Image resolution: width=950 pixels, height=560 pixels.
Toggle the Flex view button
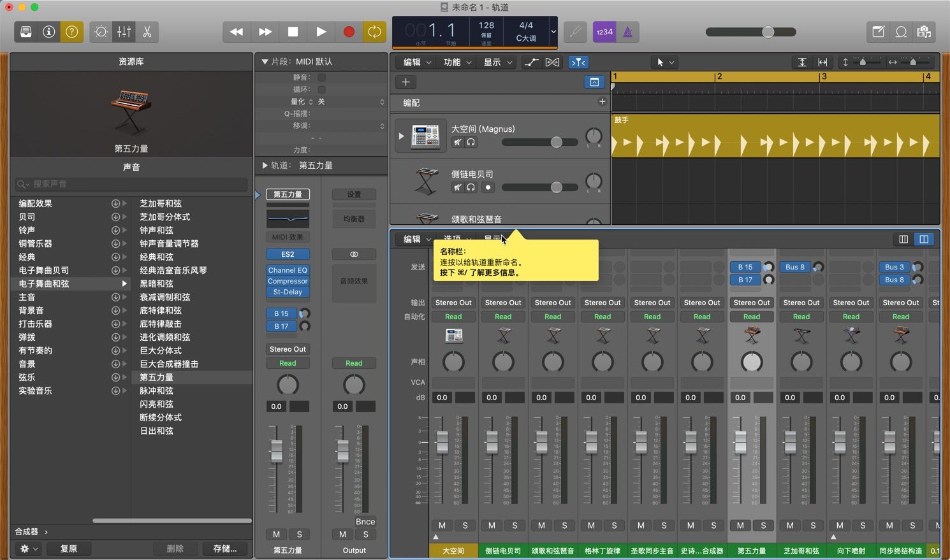tap(552, 62)
